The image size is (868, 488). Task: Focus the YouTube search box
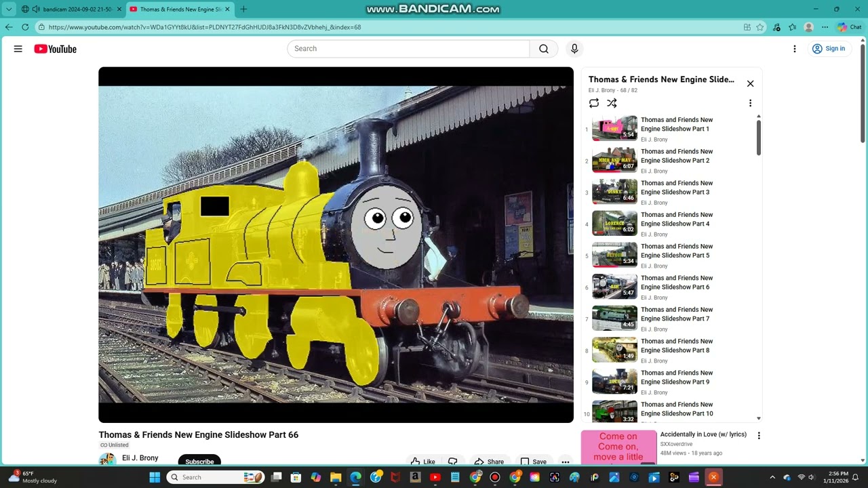408,49
